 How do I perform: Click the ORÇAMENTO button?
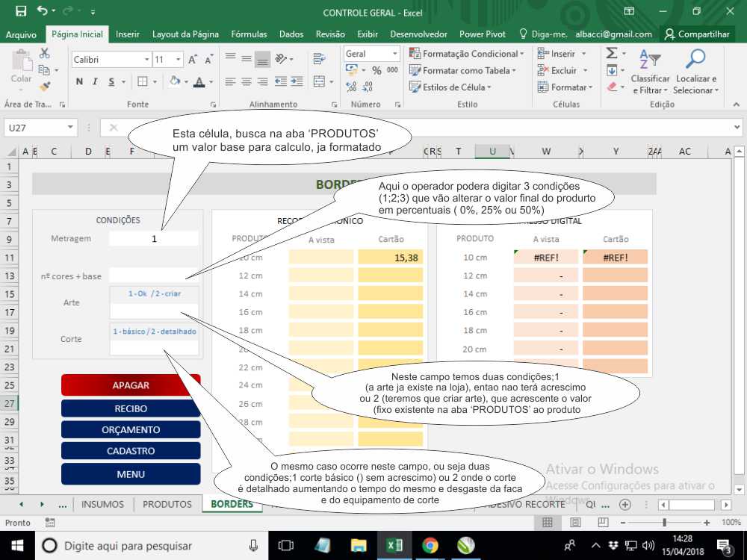click(131, 429)
